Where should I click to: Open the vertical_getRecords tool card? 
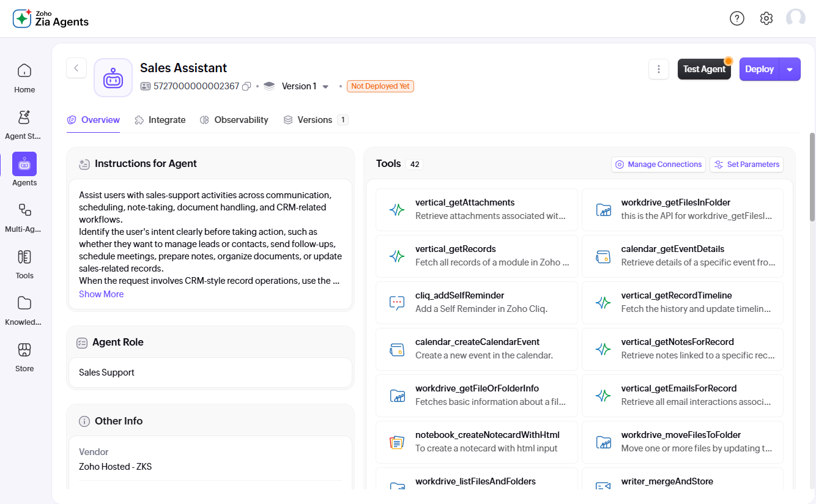point(477,256)
